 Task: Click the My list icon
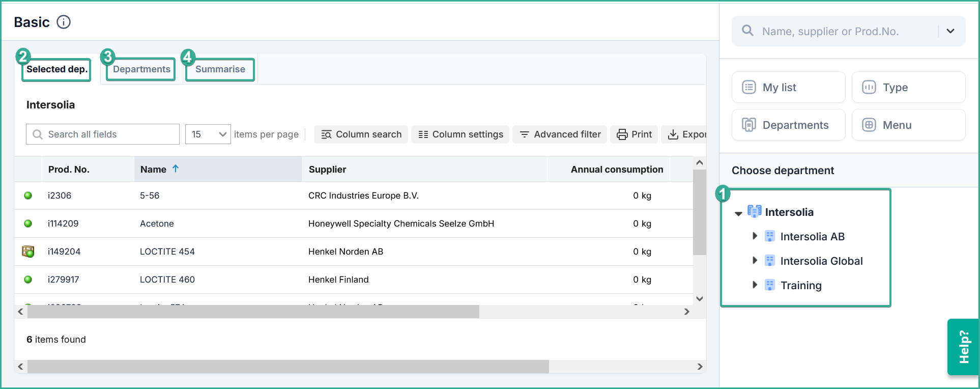(x=749, y=87)
